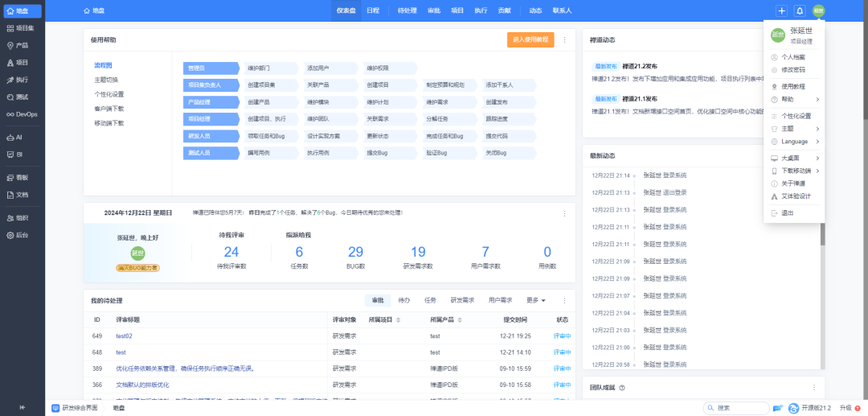Click the plus quick-create icon
This screenshot has width=868, height=416.
pos(781,10)
